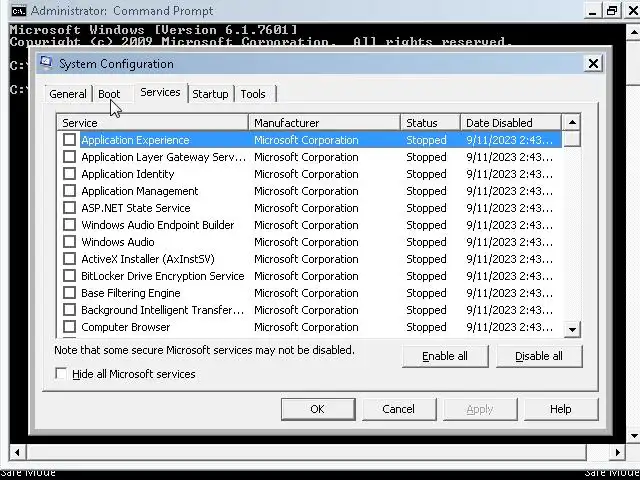Enable Hide all Microsoft services option
The height and width of the screenshot is (480, 640).
[x=61, y=373]
